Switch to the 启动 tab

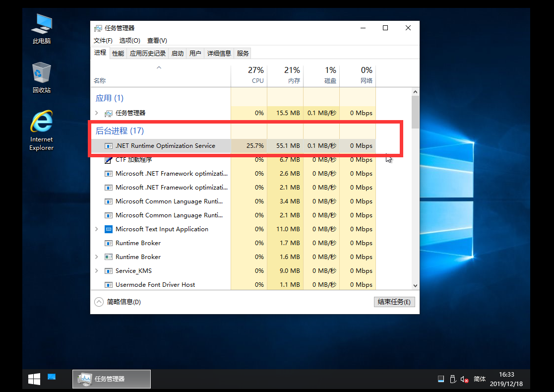(178, 54)
